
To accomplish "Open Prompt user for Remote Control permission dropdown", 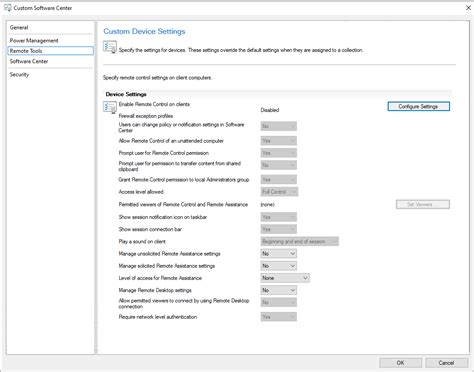I will [x=278, y=153].
